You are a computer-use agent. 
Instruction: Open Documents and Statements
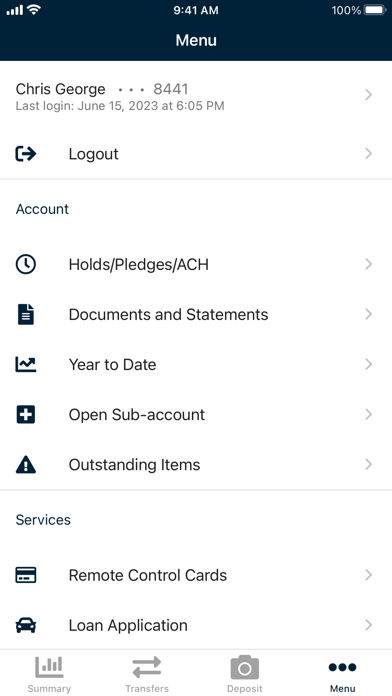[196, 314]
